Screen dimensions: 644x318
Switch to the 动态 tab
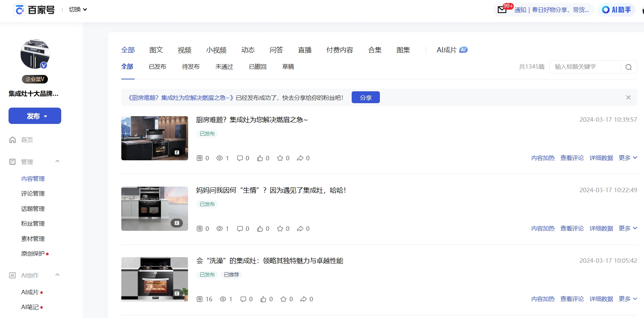point(248,50)
